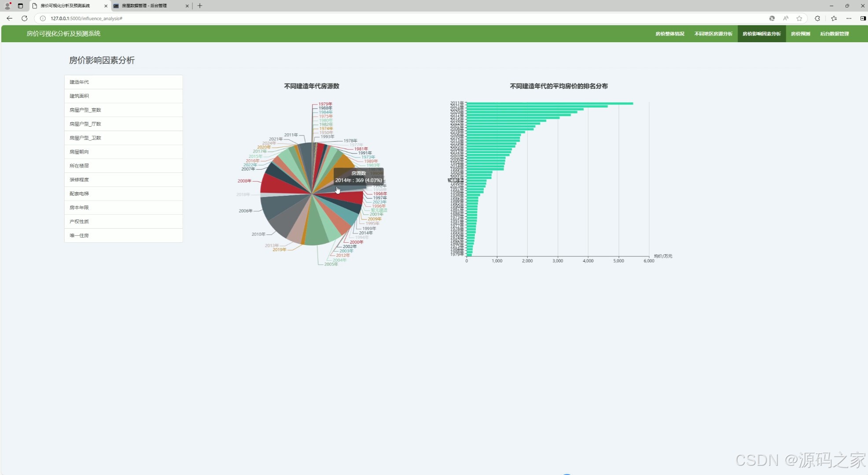Select 唯一住房 factor item

(79, 235)
